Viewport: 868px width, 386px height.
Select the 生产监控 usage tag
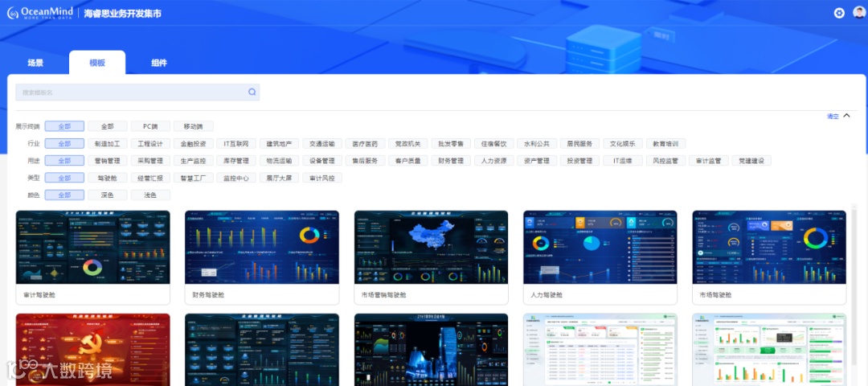point(194,161)
